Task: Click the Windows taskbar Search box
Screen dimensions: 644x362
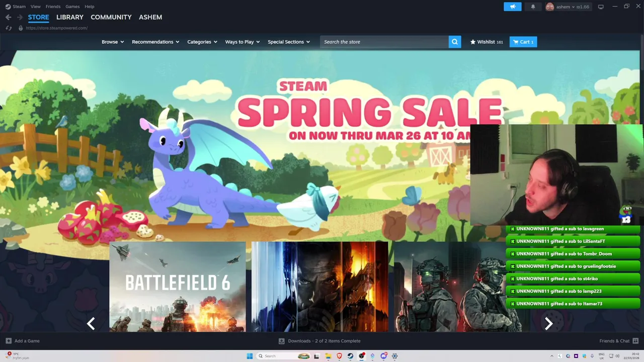Action: coord(283,356)
